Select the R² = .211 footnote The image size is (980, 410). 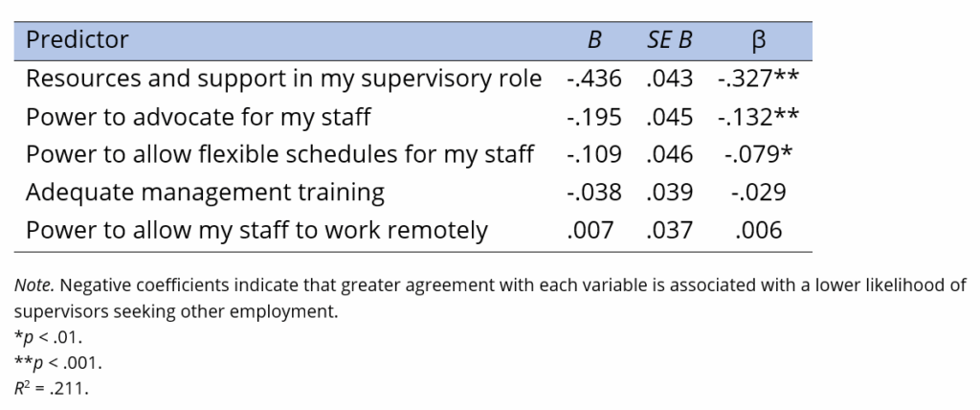pyautogui.click(x=51, y=389)
